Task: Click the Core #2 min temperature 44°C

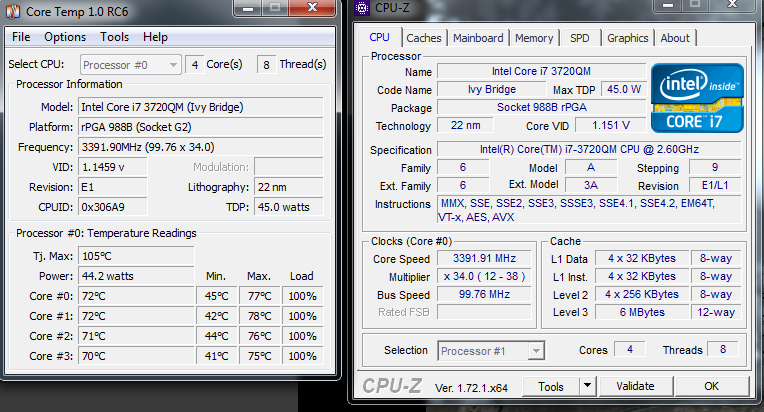Action: click(216, 336)
